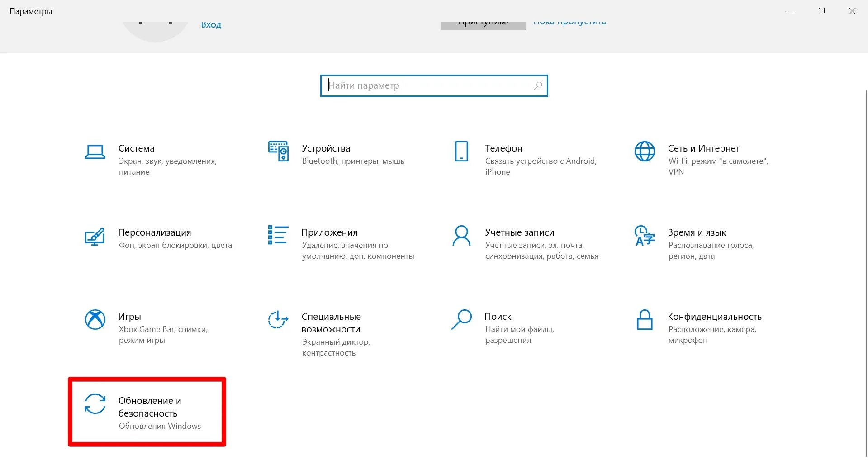868x460 pixels.
Task: Click the Приложения category title
Action: click(329, 232)
